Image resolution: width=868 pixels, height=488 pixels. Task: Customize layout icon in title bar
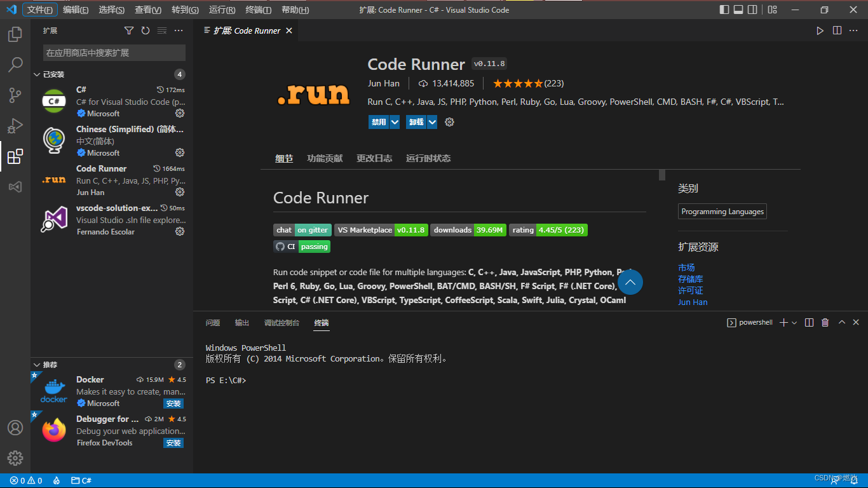pos(773,10)
